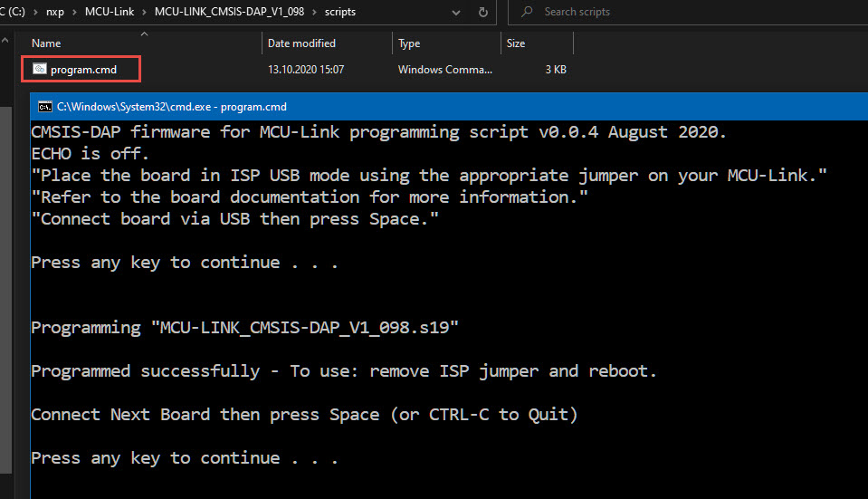Screen dimensions: 868x499
Task: Go to the MCU-Link folder in address bar
Action: click(x=109, y=13)
